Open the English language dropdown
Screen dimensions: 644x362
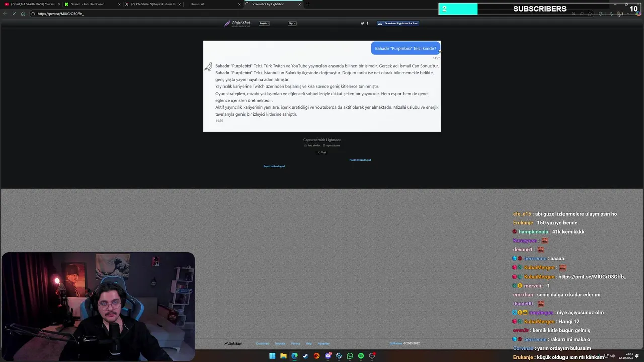click(x=264, y=23)
